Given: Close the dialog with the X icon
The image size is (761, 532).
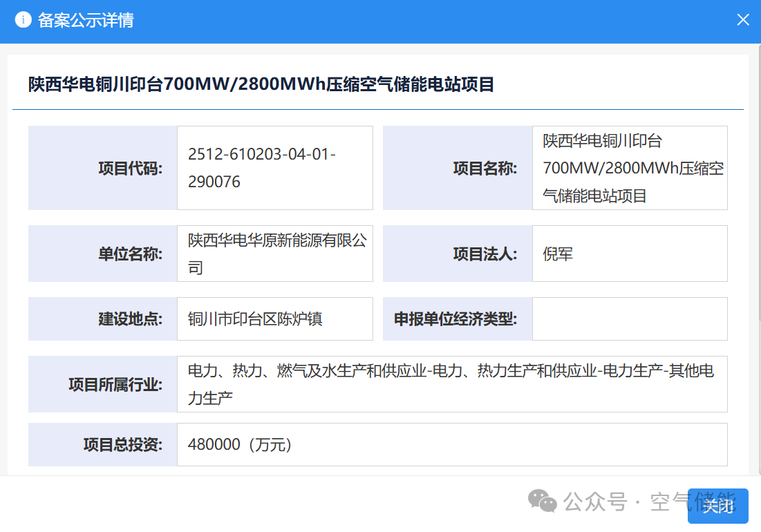Looking at the screenshot, I should [x=743, y=20].
